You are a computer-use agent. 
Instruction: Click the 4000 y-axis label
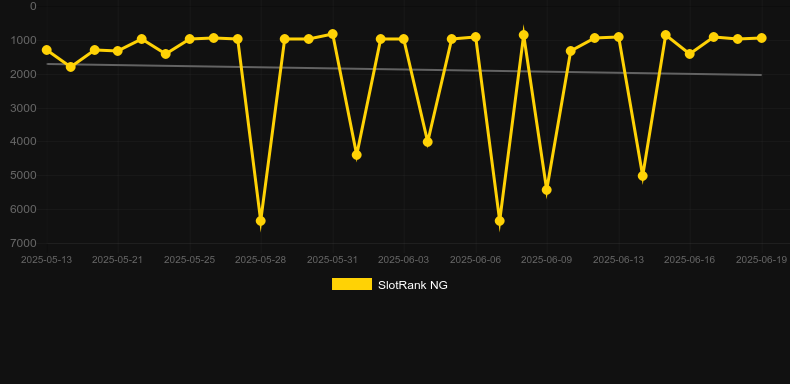pyautogui.click(x=23, y=141)
